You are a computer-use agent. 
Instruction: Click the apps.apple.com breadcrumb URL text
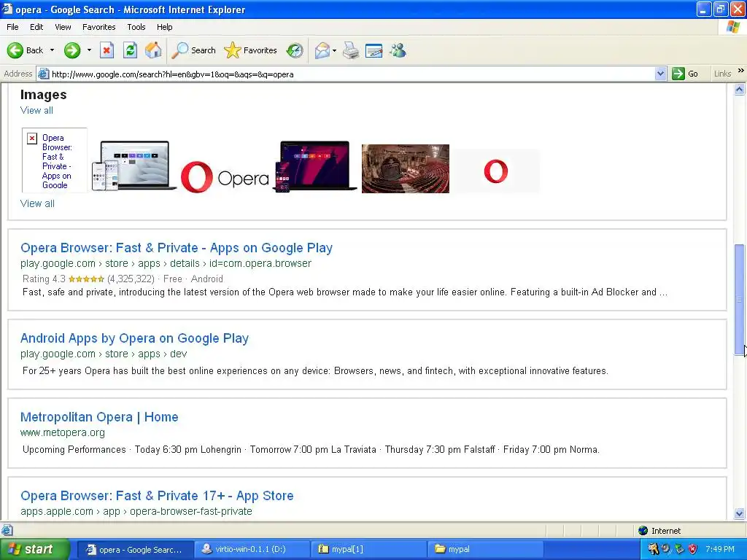pyautogui.click(x=136, y=511)
